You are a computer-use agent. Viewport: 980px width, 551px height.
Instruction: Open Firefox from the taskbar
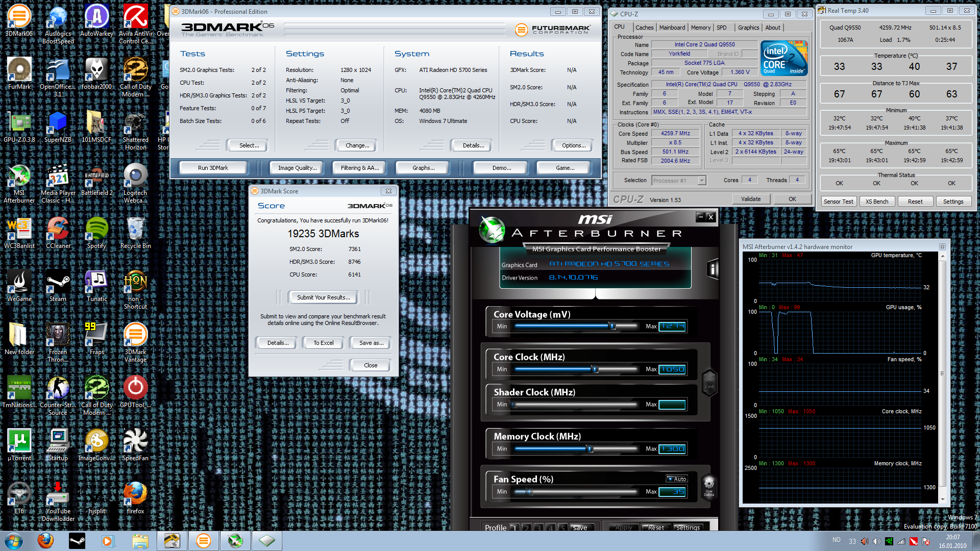[45, 540]
